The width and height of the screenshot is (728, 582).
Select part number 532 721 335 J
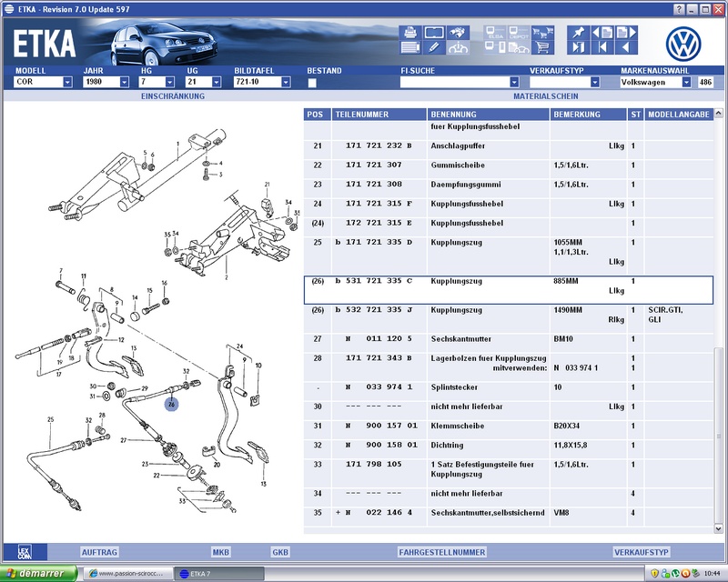pyautogui.click(x=379, y=309)
